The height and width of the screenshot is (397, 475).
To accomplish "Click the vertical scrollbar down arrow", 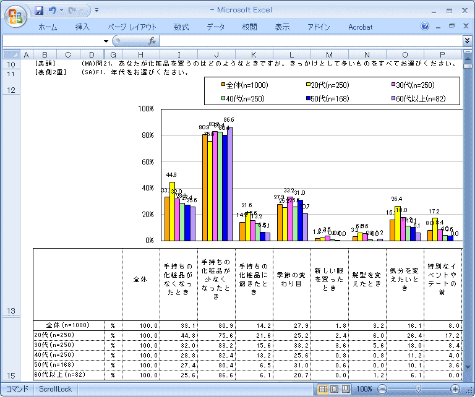I will click(467, 366).
